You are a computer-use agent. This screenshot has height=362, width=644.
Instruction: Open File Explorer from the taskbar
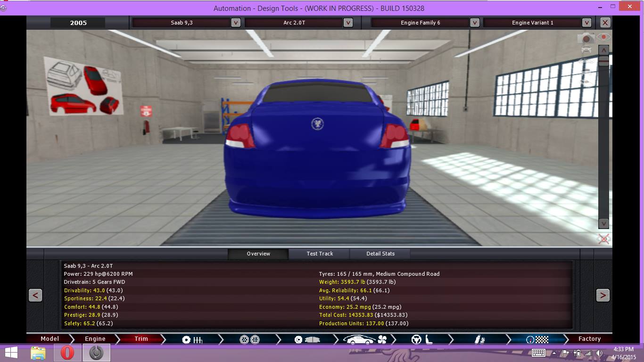click(x=38, y=353)
